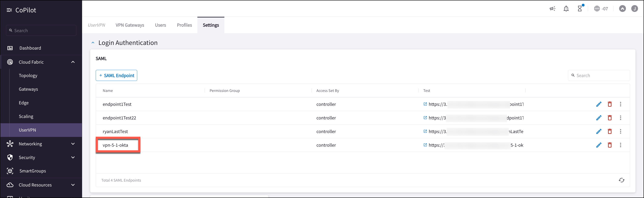
Task: Open the hourglass task status icon
Action: coord(580,9)
